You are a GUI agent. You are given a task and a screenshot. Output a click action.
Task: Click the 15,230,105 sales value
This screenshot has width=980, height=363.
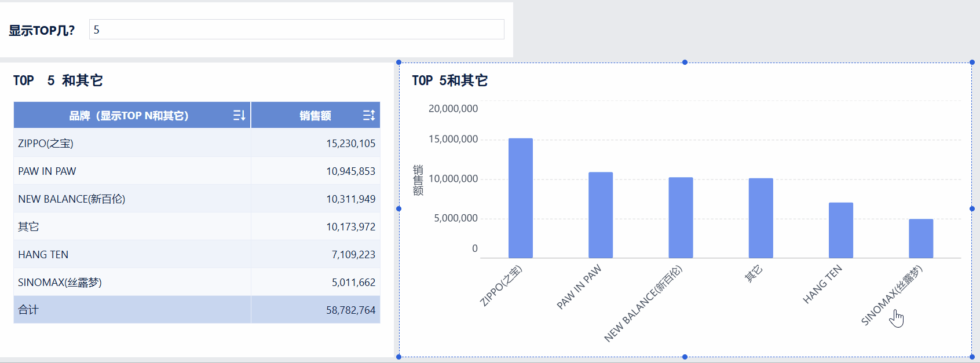pyautogui.click(x=350, y=143)
